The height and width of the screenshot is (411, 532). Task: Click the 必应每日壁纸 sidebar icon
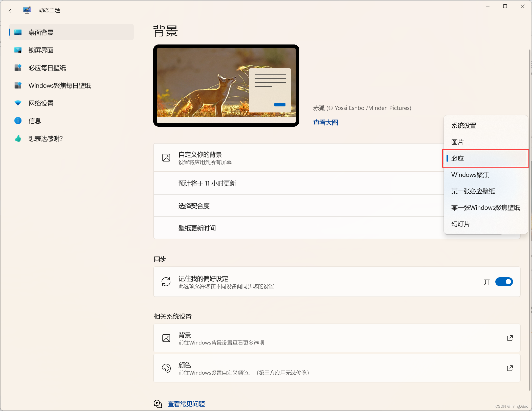pos(18,68)
